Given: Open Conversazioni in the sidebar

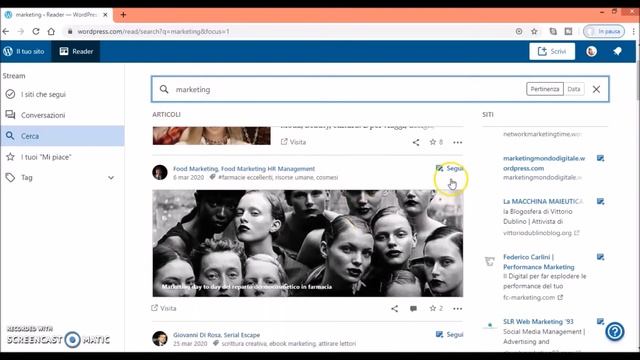Looking at the screenshot, I should pos(62,115).
